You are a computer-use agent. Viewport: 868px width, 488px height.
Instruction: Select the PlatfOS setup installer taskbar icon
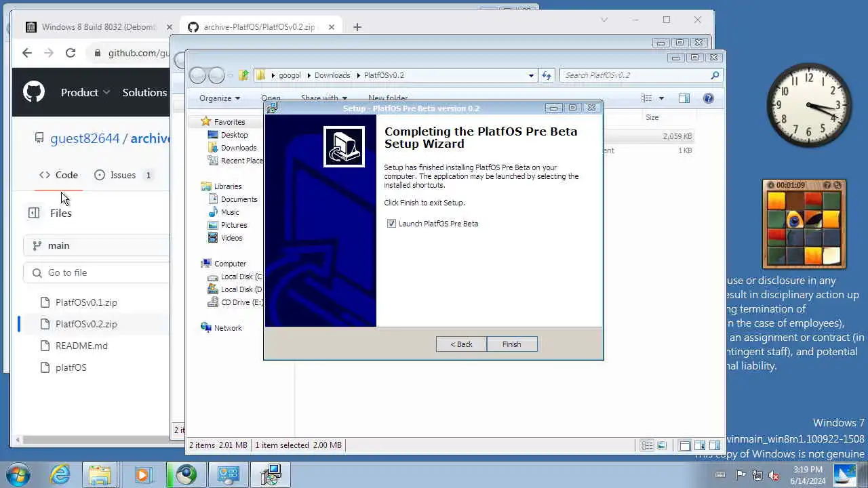271,474
